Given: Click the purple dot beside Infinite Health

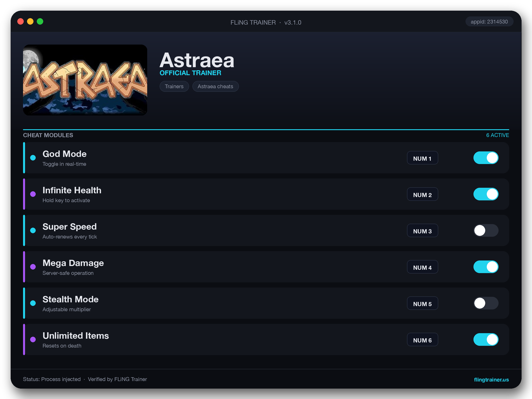Looking at the screenshot, I should coord(33,194).
